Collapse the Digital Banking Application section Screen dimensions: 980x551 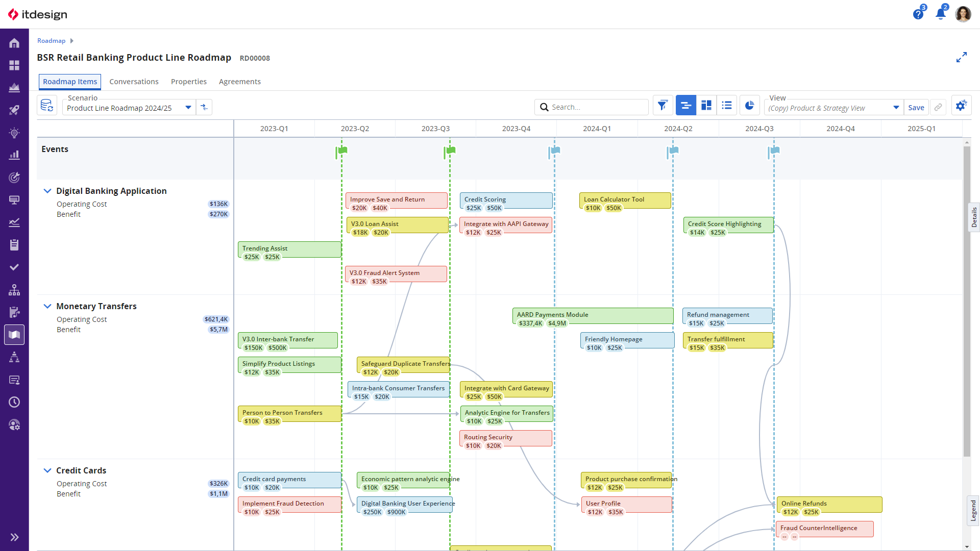pyautogui.click(x=48, y=190)
